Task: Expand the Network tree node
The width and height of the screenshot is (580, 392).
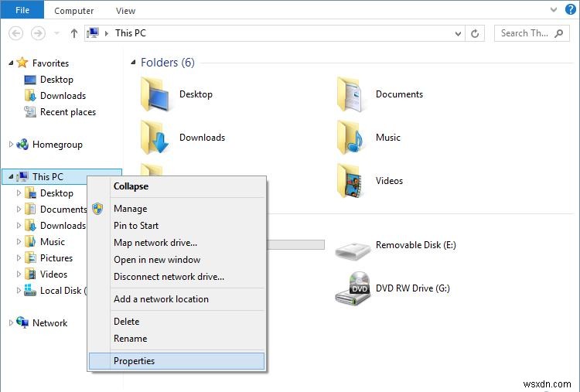Action: [11, 323]
